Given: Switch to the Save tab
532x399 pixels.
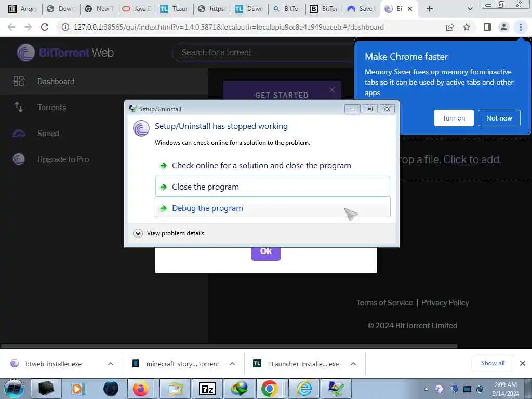Looking at the screenshot, I should [361, 9].
